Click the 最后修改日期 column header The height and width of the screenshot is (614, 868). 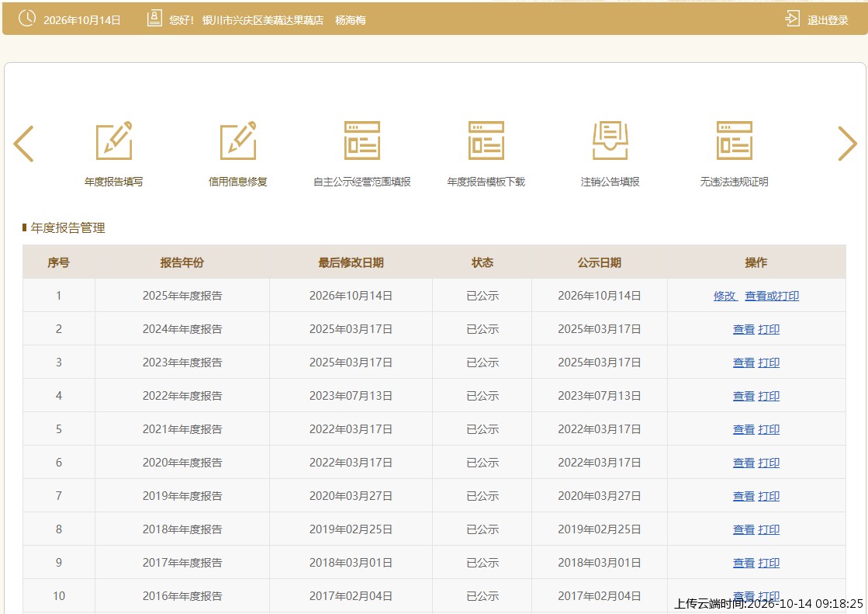click(351, 262)
